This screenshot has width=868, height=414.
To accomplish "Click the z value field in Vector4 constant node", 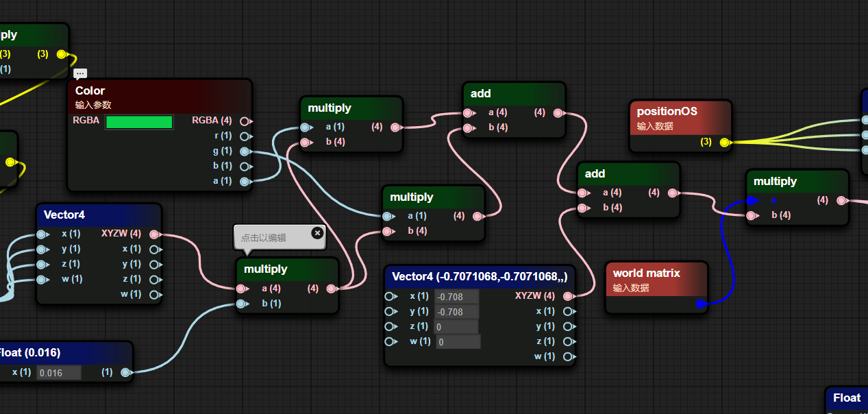I will click(x=456, y=327).
